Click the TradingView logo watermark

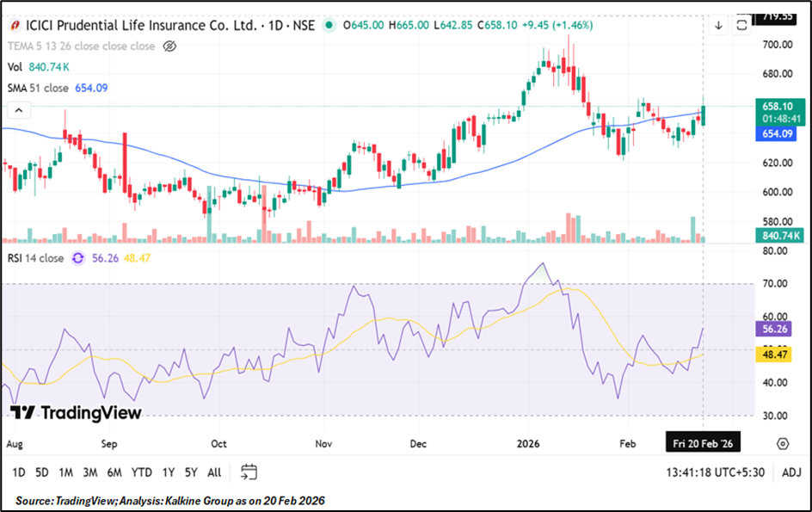[77, 413]
